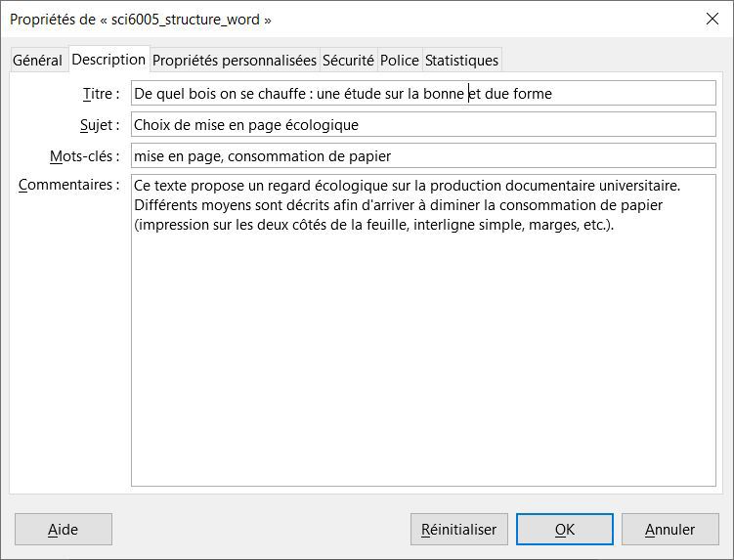Click the Réinitialiser button
Image resolution: width=734 pixels, height=560 pixels.
(459, 530)
